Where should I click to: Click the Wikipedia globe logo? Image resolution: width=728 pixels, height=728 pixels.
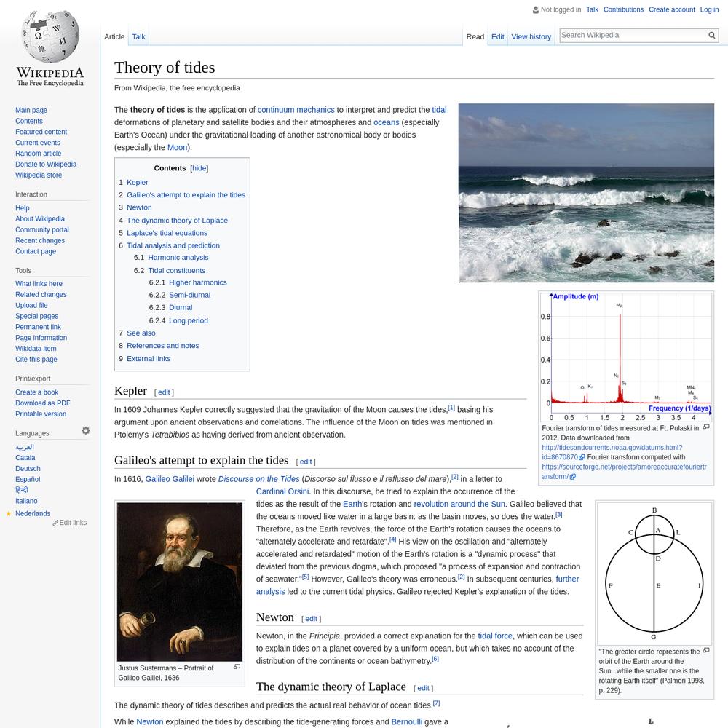50,37
